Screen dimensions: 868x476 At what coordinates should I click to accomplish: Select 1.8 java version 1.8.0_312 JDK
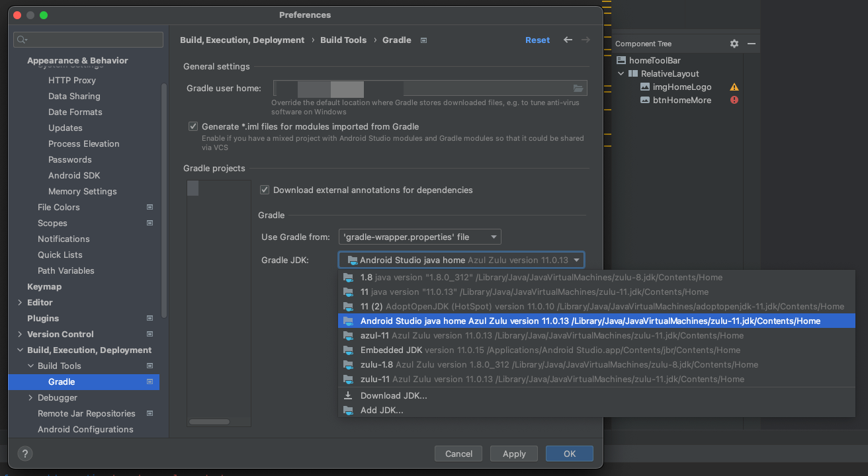point(597,278)
